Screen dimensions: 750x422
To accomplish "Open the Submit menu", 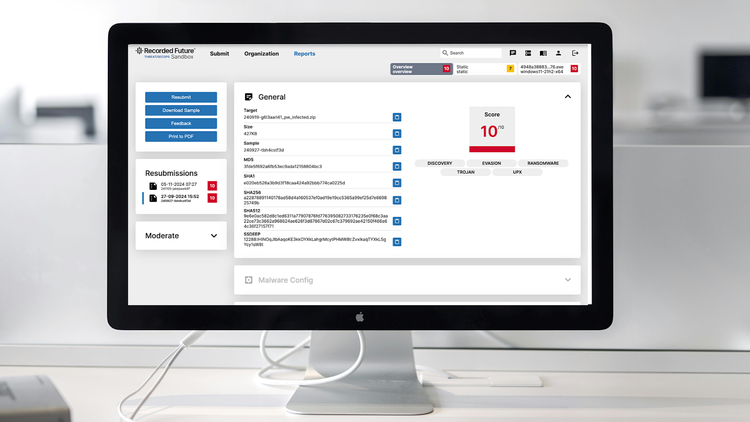I will [220, 53].
